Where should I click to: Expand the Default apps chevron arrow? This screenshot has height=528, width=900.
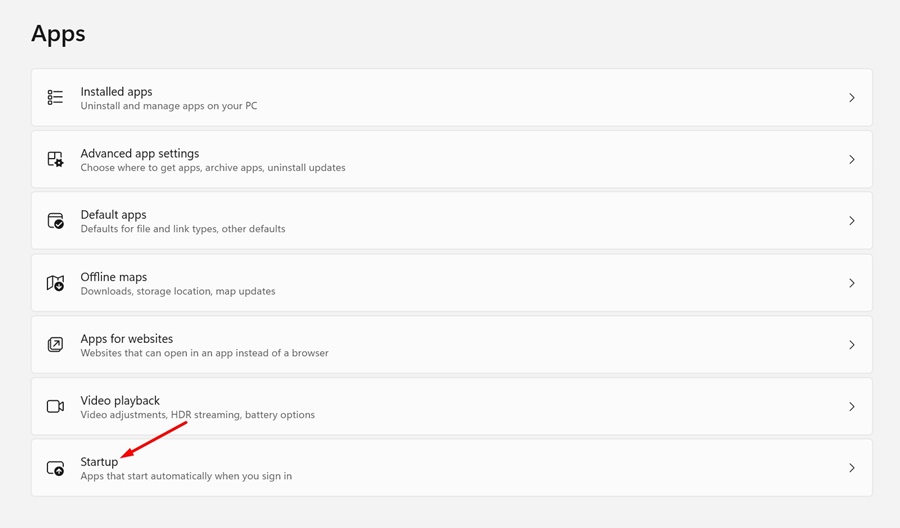(x=852, y=221)
